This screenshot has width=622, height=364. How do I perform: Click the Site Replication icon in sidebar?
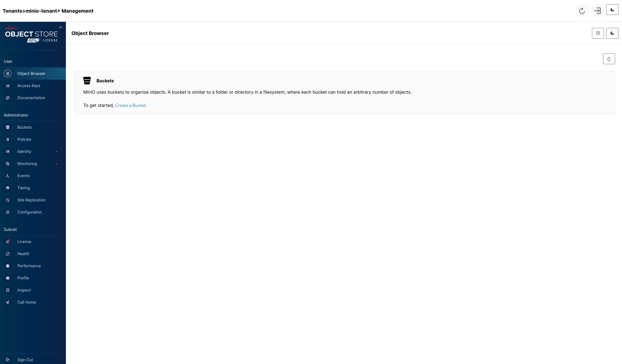click(8, 200)
